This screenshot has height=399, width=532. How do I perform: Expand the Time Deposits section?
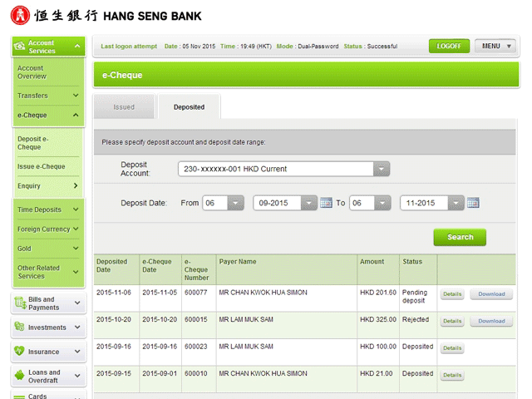48,210
